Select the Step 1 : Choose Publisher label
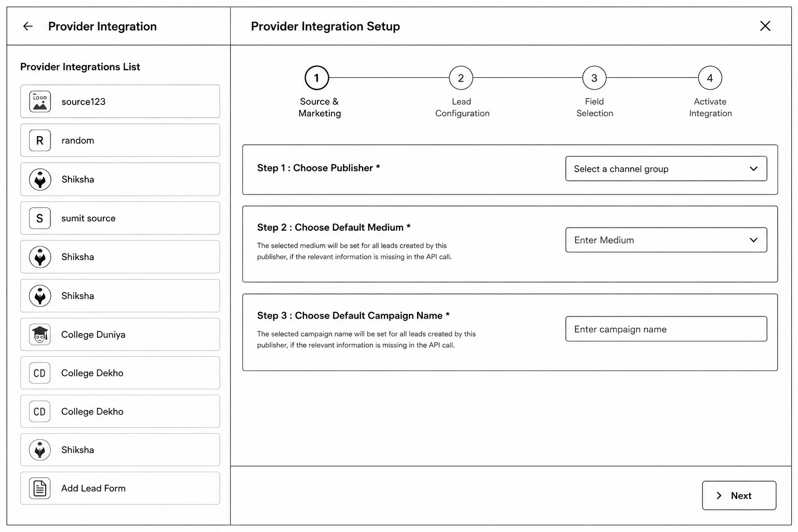The height and width of the screenshot is (532, 798). coord(318,168)
